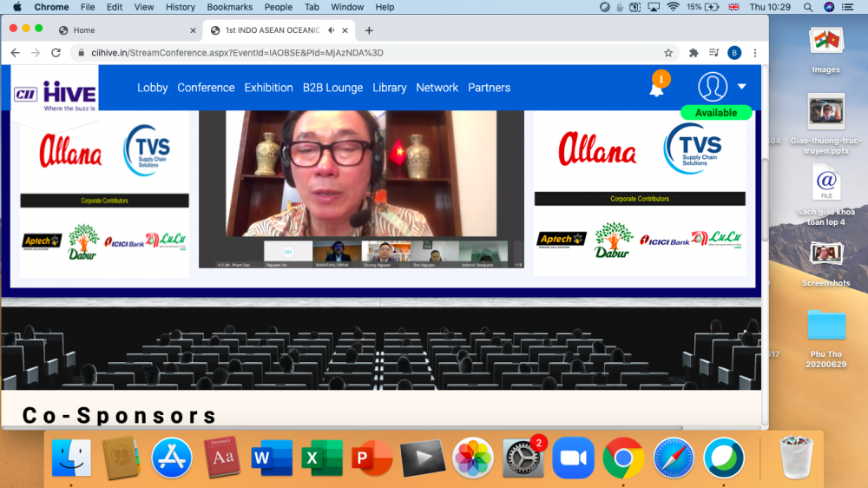Click the CII HIVE logo
868x488 pixels.
[55, 94]
